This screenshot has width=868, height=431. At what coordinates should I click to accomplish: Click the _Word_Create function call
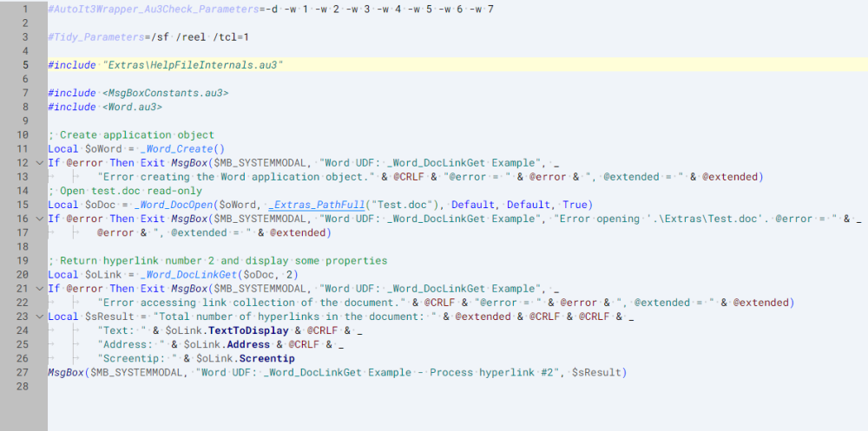pyautogui.click(x=177, y=149)
